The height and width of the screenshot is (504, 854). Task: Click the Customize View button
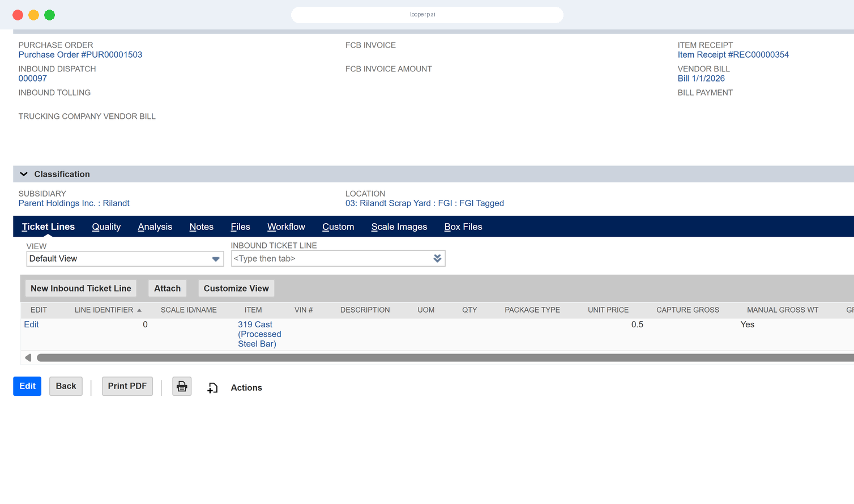pyautogui.click(x=236, y=288)
